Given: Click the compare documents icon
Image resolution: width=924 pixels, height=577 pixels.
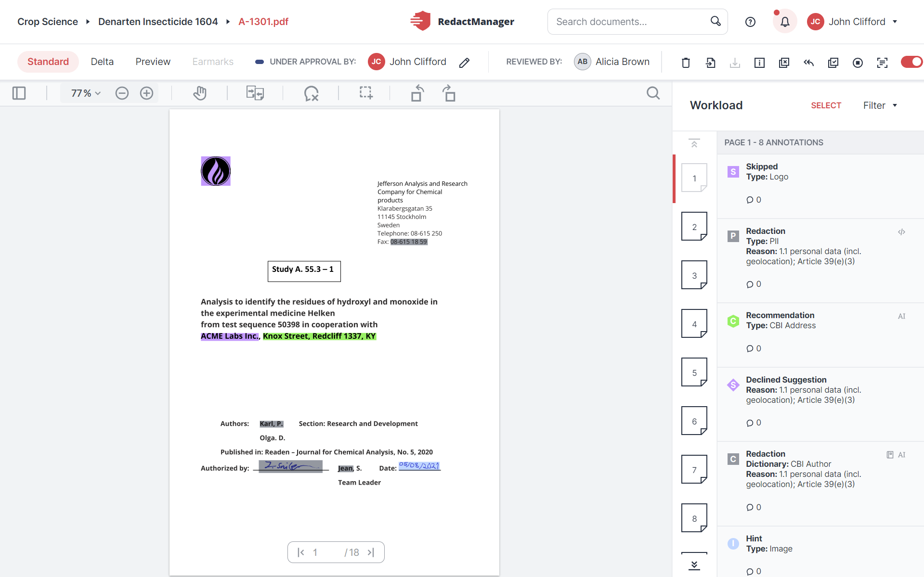Looking at the screenshot, I should (255, 93).
